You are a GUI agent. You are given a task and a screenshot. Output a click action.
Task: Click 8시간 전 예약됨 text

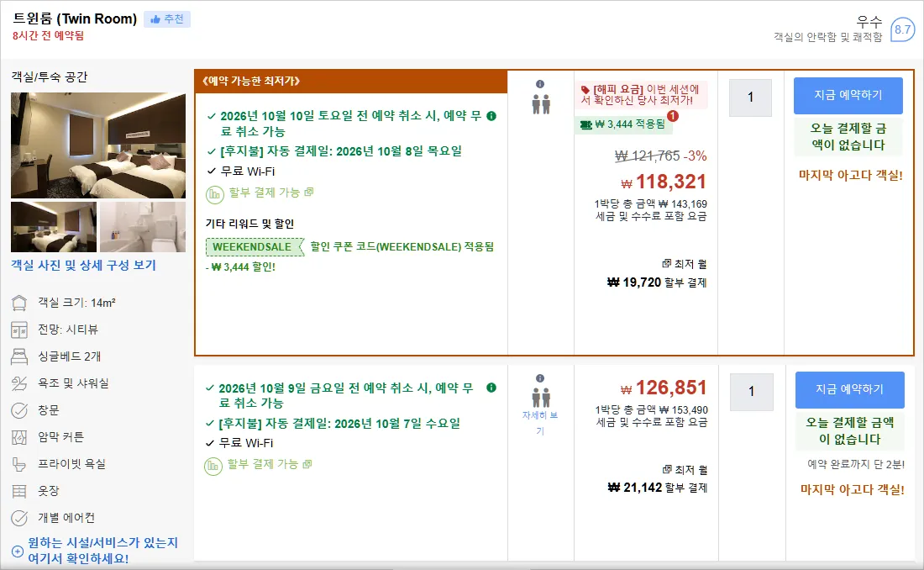click(49, 36)
